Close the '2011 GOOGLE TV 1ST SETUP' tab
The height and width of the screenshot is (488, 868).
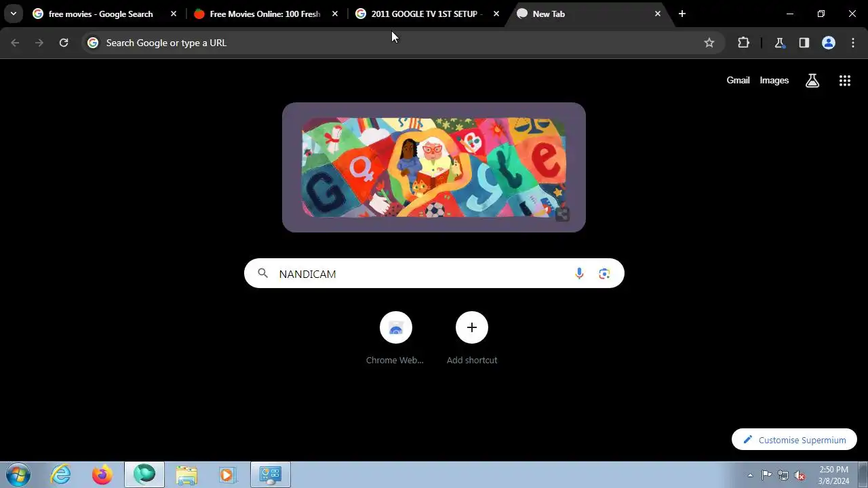click(x=496, y=14)
